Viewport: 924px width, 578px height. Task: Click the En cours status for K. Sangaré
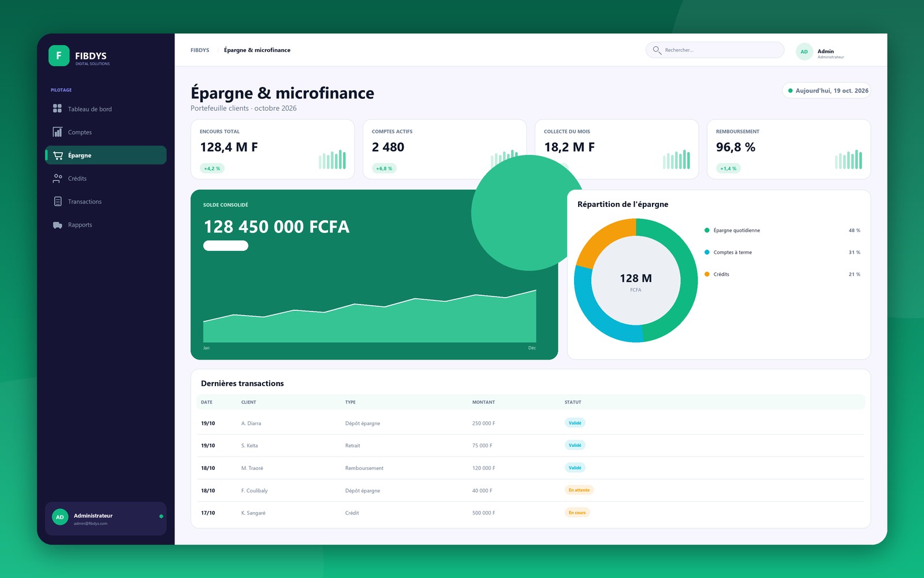[x=577, y=513]
